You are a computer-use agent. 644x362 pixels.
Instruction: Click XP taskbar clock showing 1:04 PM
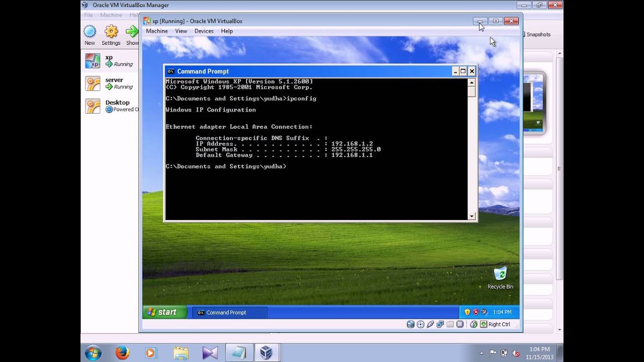click(x=502, y=312)
